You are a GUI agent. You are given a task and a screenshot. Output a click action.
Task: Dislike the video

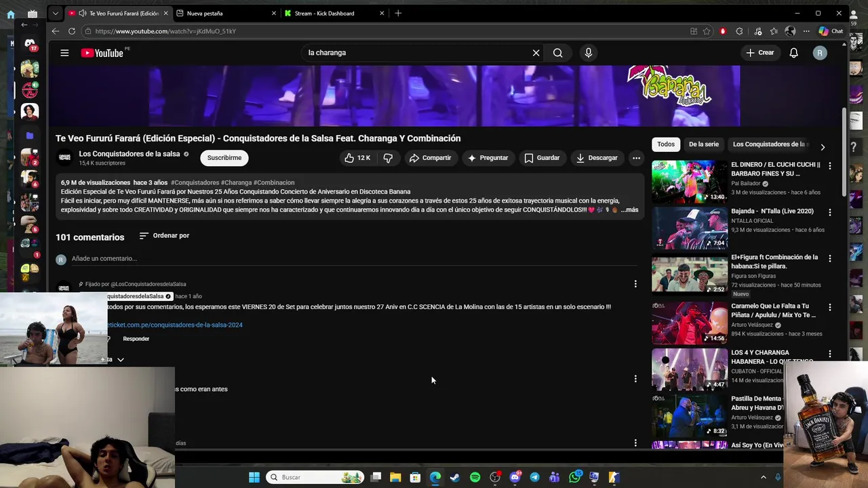(x=388, y=158)
